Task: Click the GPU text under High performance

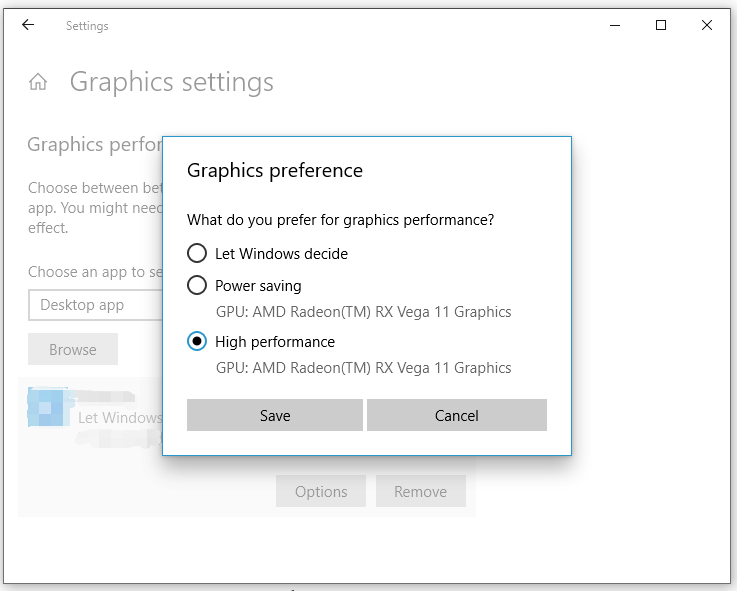Action: [x=364, y=368]
